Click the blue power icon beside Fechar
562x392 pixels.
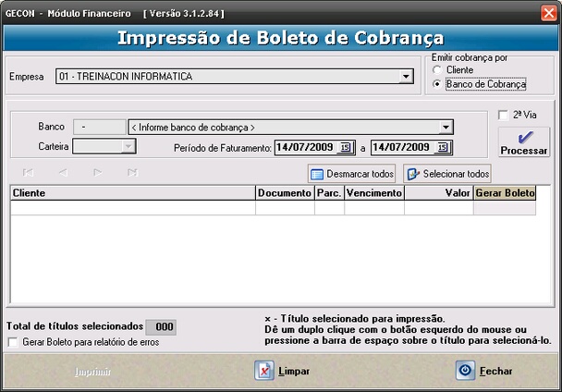[465, 371]
